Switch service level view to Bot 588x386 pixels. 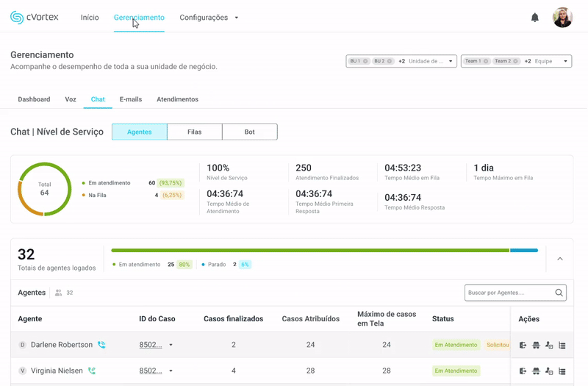click(250, 132)
